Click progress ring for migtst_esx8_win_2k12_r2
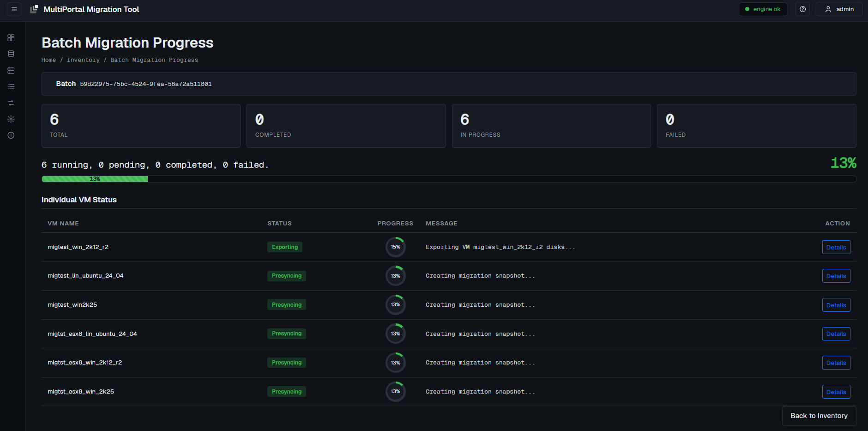Viewport: 868px width, 431px height. (396, 363)
